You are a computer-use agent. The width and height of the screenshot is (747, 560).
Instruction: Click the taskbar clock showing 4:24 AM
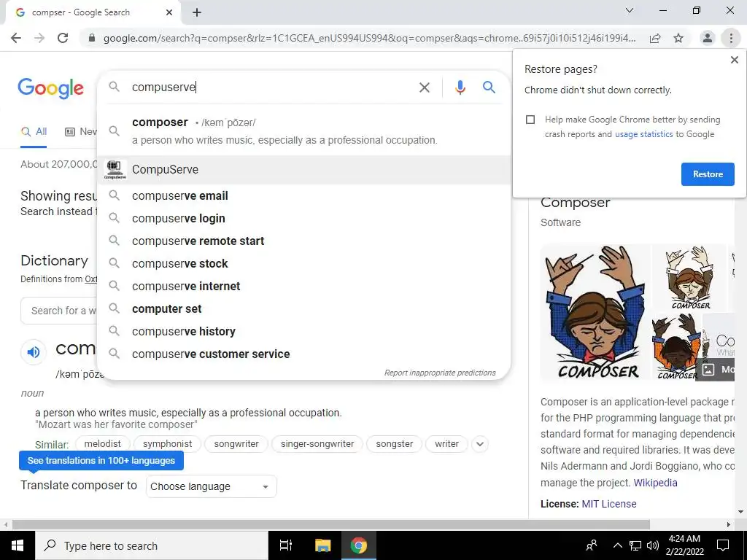[x=684, y=545]
